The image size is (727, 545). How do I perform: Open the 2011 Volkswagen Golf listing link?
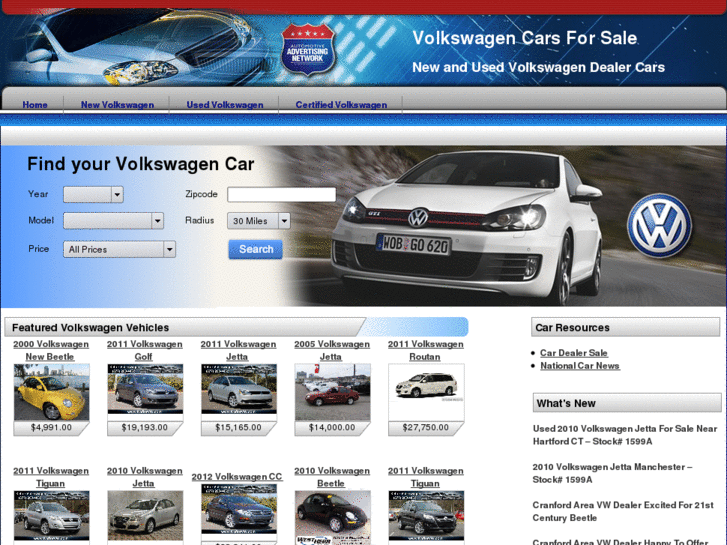tap(144, 350)
